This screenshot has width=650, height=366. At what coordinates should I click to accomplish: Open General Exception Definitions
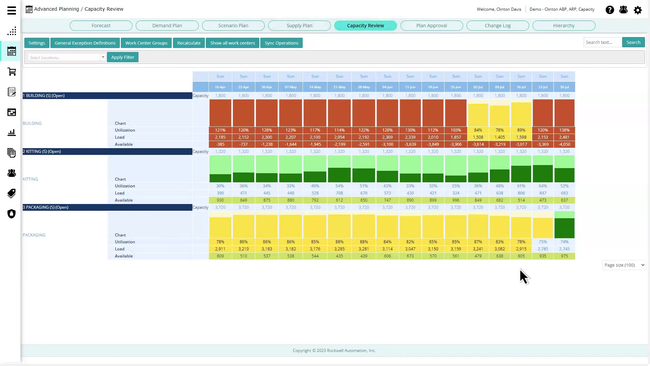(85, 43)
